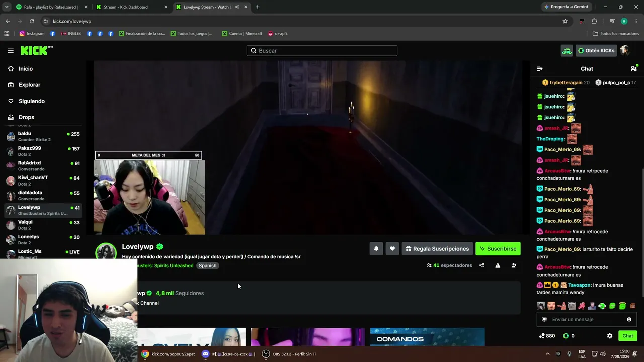Show hidden system tray icons chevron
The image size is (644, 362).
[548, 354]
